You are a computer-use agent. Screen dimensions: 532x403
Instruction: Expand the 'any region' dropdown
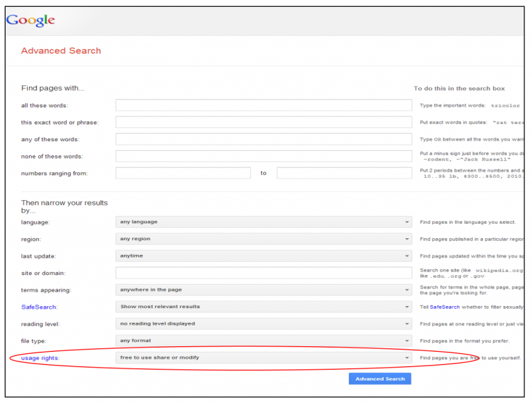pos(263,239)
